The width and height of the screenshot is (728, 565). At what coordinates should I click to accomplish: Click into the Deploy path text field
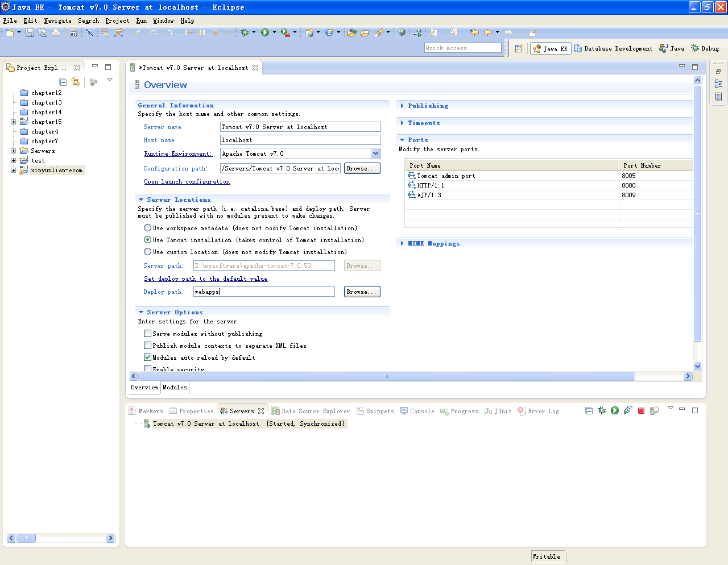coord(264,292)
